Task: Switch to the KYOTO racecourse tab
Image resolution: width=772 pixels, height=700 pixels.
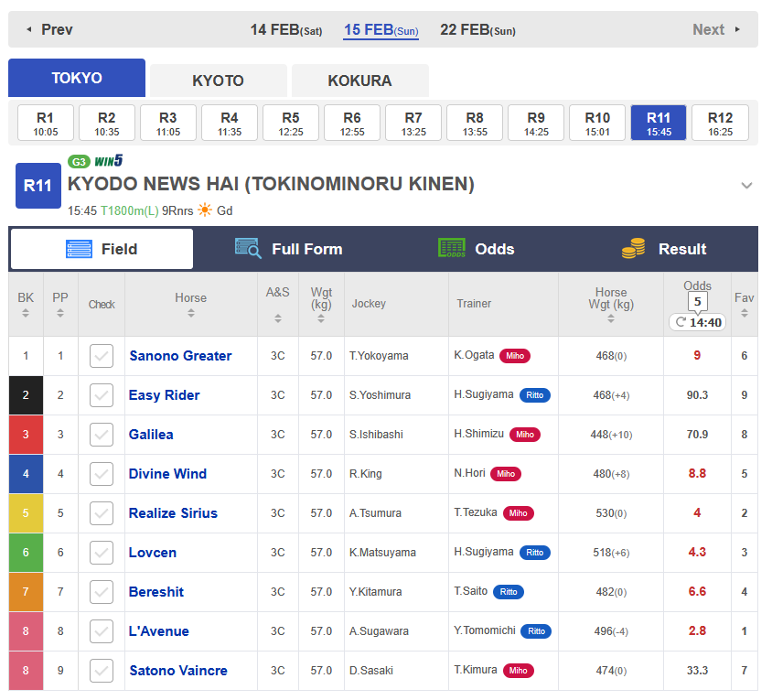Action: [218, 81]
